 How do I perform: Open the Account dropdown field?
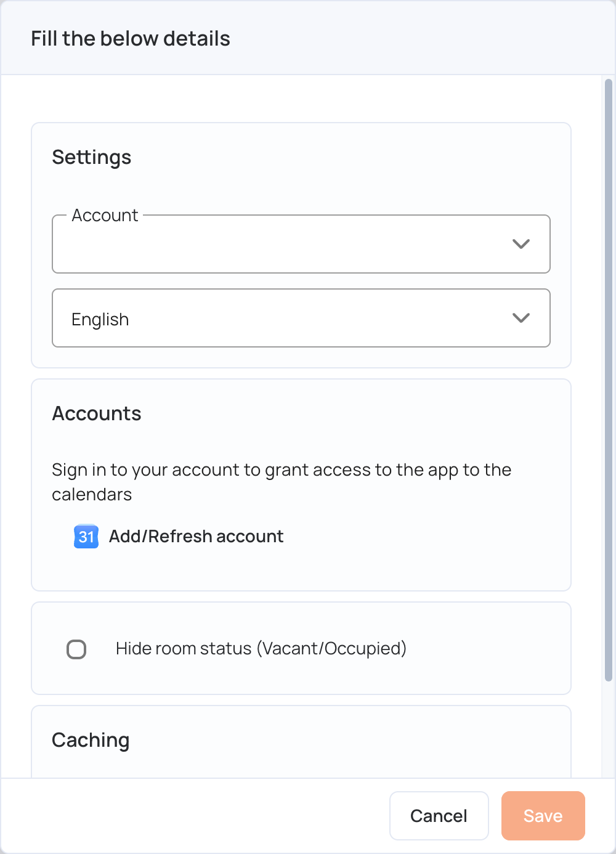(301, 244)
